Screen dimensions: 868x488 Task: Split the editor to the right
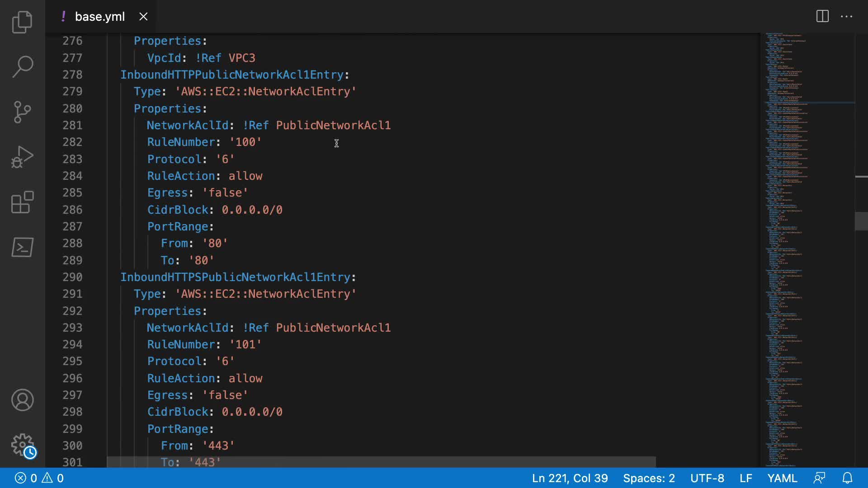822,17
